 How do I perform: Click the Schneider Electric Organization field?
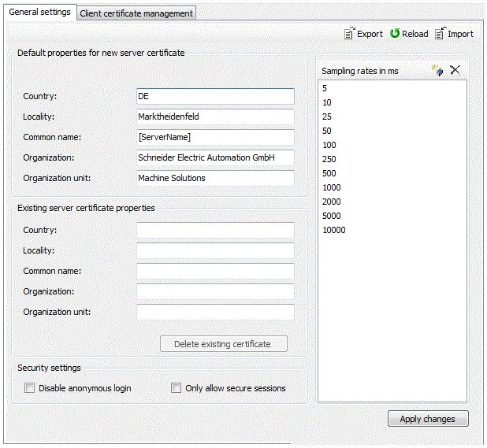214,157
